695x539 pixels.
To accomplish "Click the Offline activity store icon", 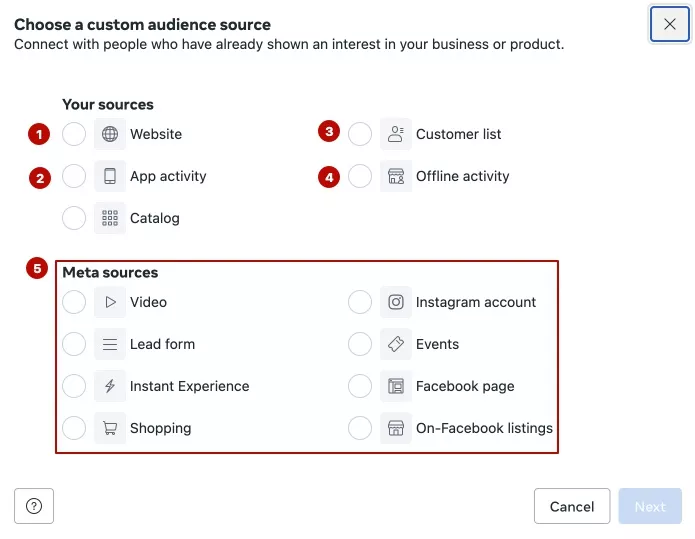I will (396, 176).
